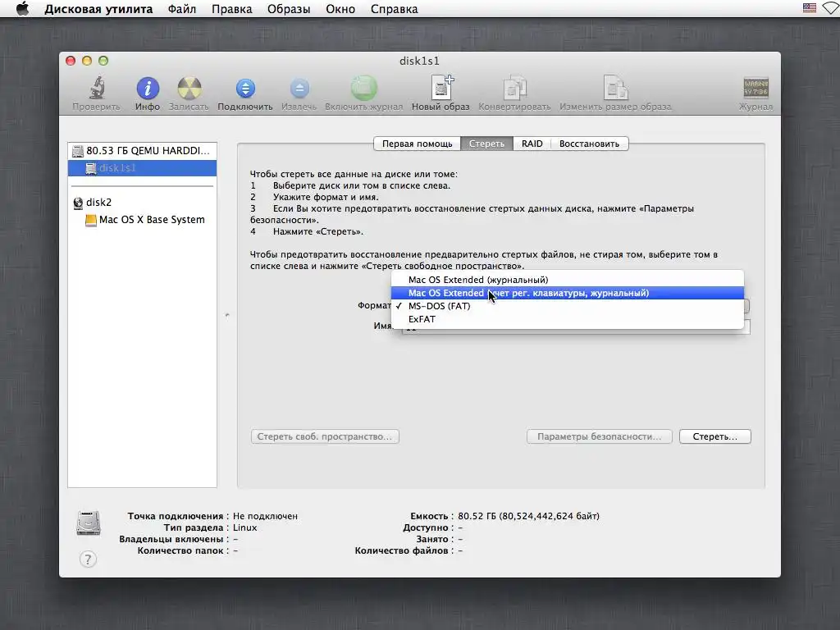The image size is (840, 630).
Task: Switch to the Первая помощь tab
Action: click(417, 144)
